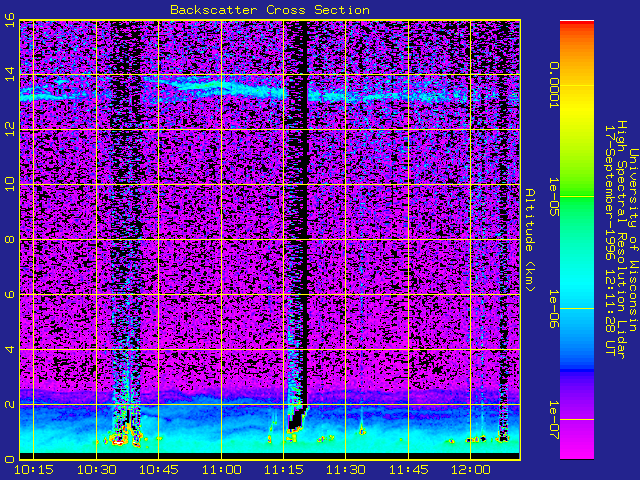This screenshot has height=480, width=640.
Task: Click the 'Altitude (km)' axis title
Action: [x=529, y=240]
